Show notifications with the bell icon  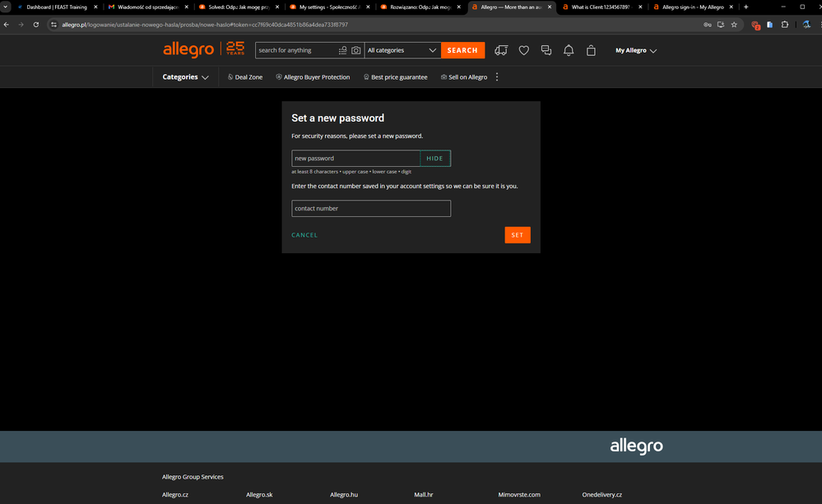point(569,50)
